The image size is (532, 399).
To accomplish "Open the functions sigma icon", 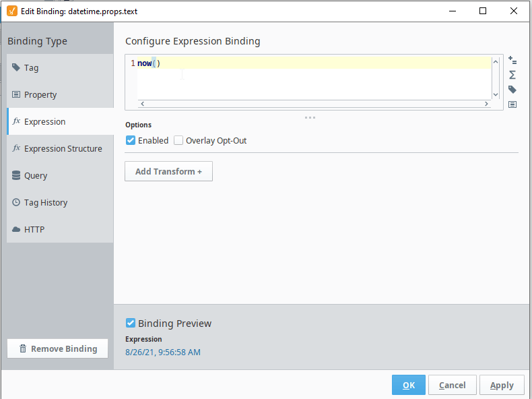I will [512, 75].
